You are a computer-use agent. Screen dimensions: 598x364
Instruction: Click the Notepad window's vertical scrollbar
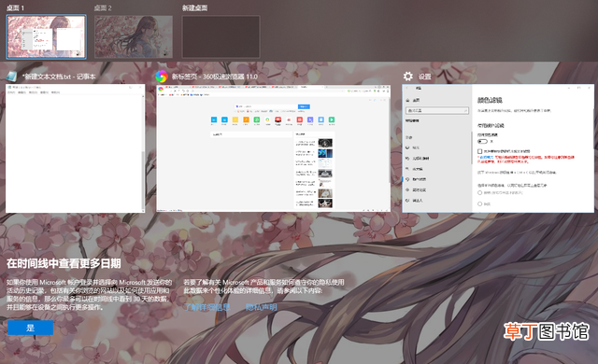coord(143,181)
